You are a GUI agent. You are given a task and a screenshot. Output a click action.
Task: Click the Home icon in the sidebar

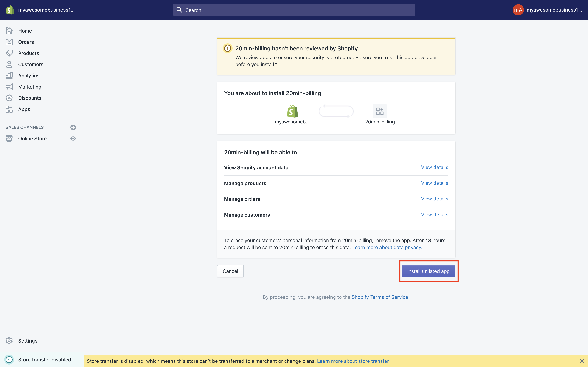(x=9, y=31)
